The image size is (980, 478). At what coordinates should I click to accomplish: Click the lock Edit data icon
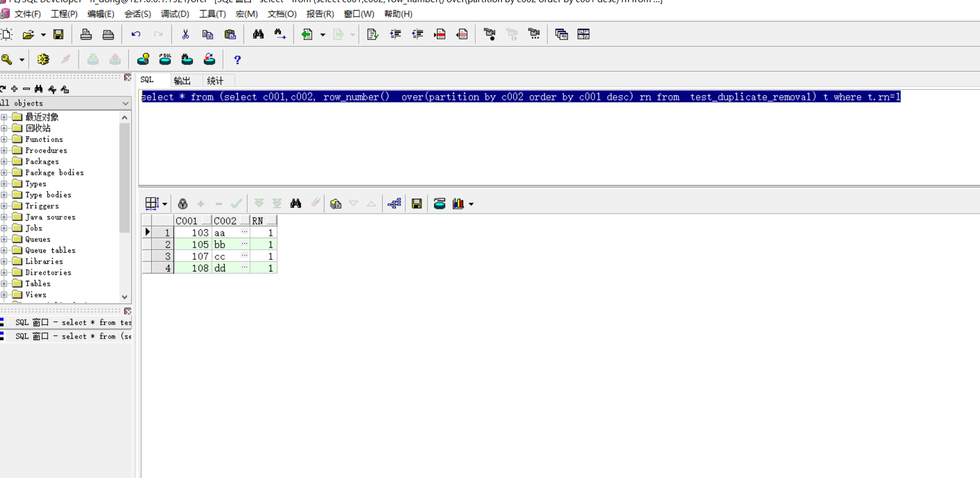pyautogui.click(x=182, y=204)
